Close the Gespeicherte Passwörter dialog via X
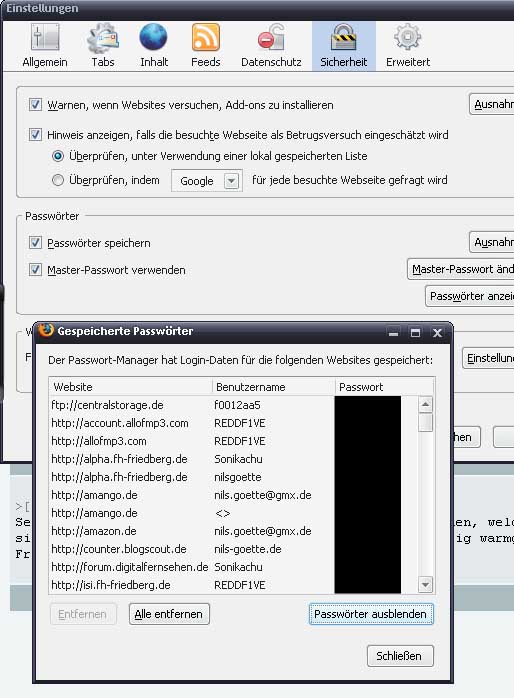Screen dimensions: 514x698 point(437,333)
